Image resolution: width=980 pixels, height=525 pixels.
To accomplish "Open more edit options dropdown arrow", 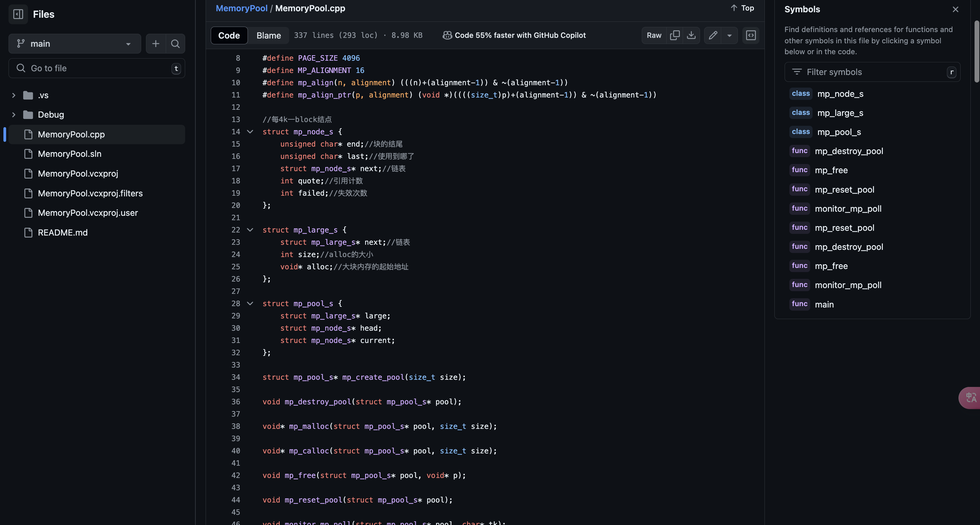I will coord(729,35).
